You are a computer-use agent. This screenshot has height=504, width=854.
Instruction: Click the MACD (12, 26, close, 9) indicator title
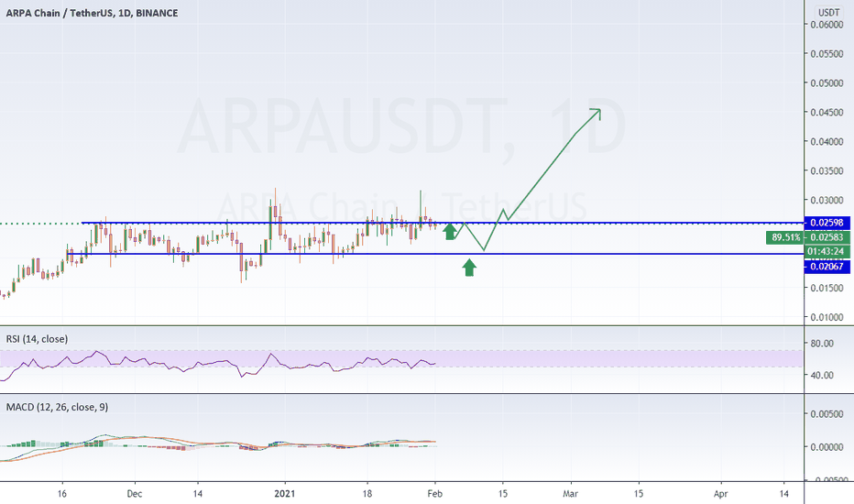point(57,407)
